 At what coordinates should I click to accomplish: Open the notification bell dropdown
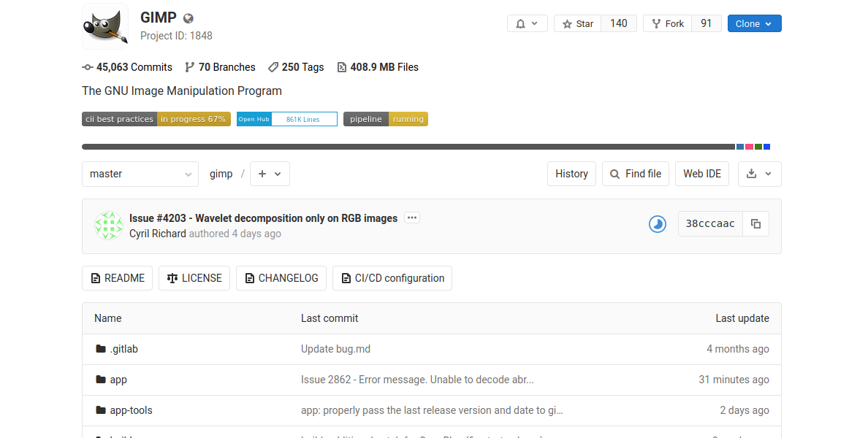(527, 23)
